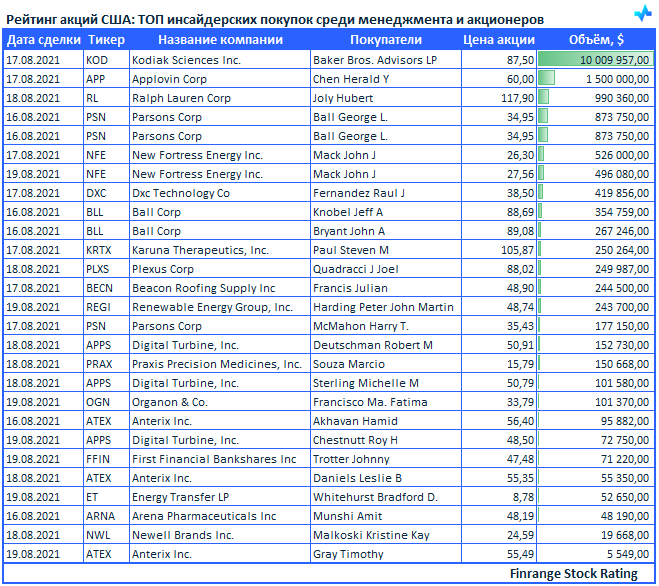
Task: Select the 'Цена акции' column header
Action: tap(499, 40)
